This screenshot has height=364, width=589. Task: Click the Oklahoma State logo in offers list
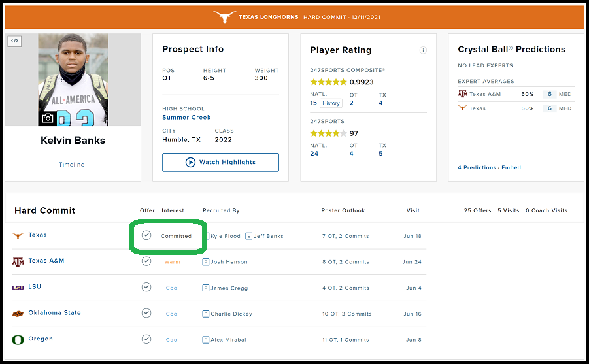tap(18, 313)
